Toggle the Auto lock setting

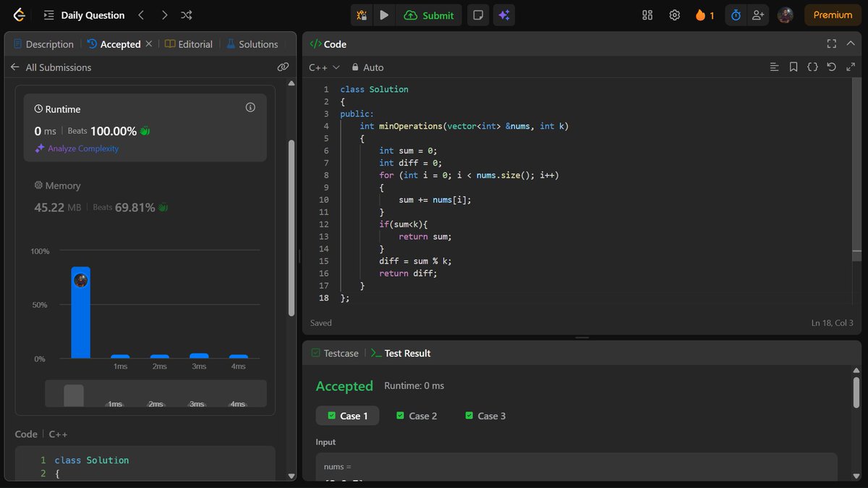pyautogui.click(x=367, y=67)
